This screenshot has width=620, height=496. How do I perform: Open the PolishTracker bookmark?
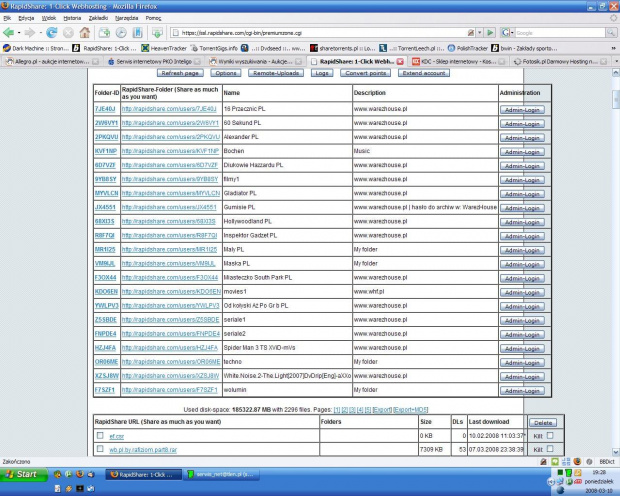click(x=468, y=48)
